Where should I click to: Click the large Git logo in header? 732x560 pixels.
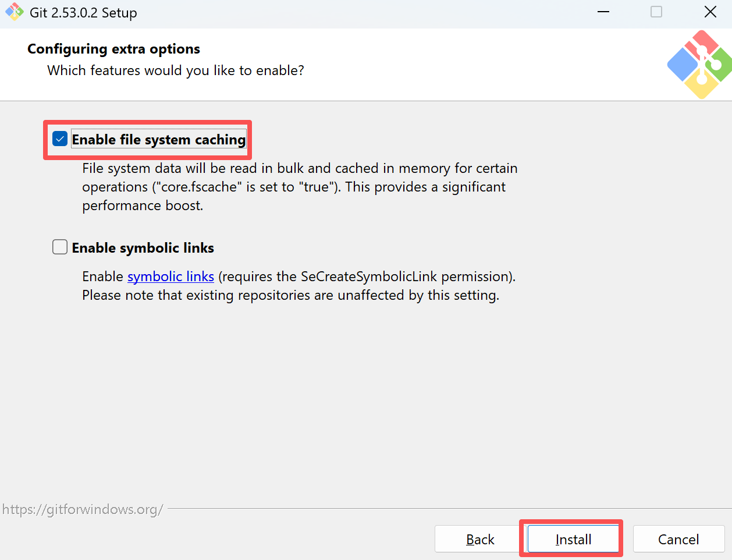(x=700, y=65)
